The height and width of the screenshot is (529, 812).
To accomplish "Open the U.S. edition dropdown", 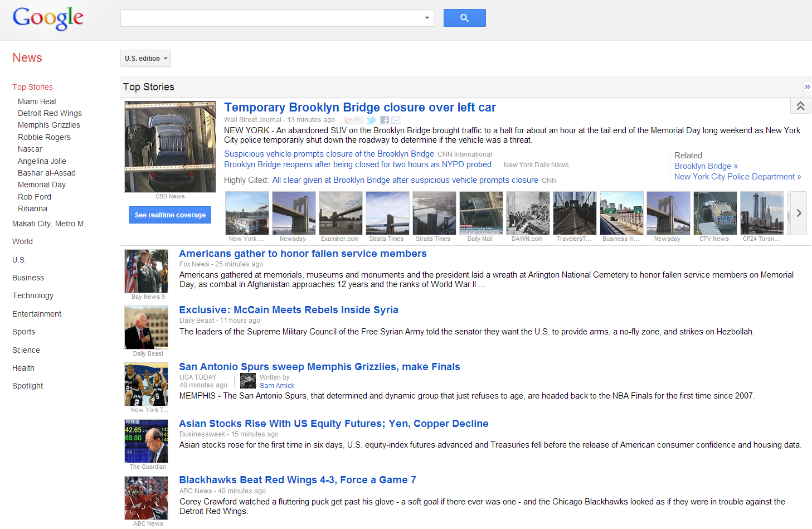I will pos(145,58).
